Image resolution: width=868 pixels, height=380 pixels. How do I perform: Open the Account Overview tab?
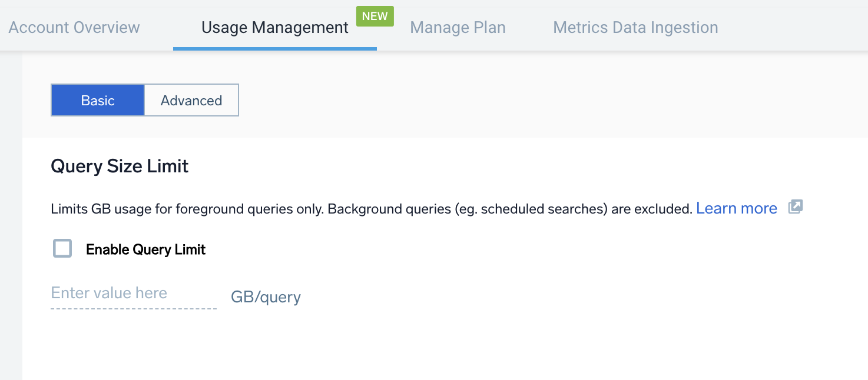tap(74, 28)
